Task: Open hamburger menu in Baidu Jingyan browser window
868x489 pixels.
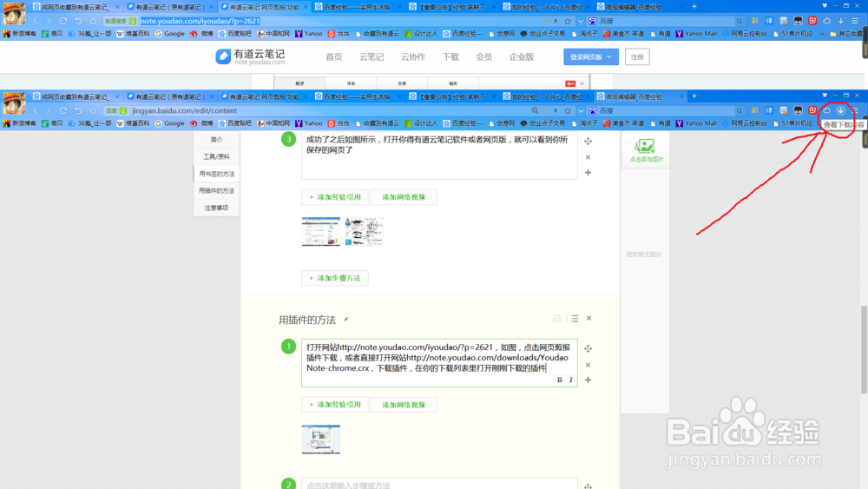Action: (x=855, y=111)
